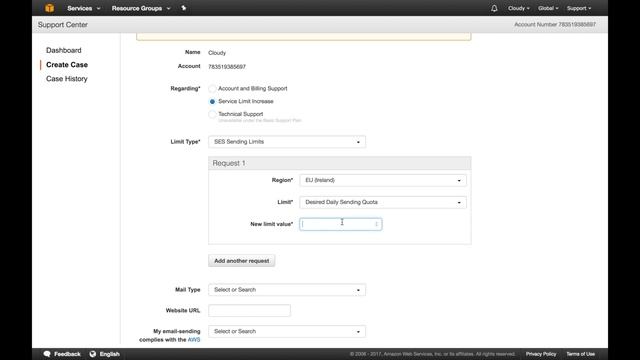Click the Request 1 header
Viewport: 640px width, 360px height.
(x=340, y=163)
